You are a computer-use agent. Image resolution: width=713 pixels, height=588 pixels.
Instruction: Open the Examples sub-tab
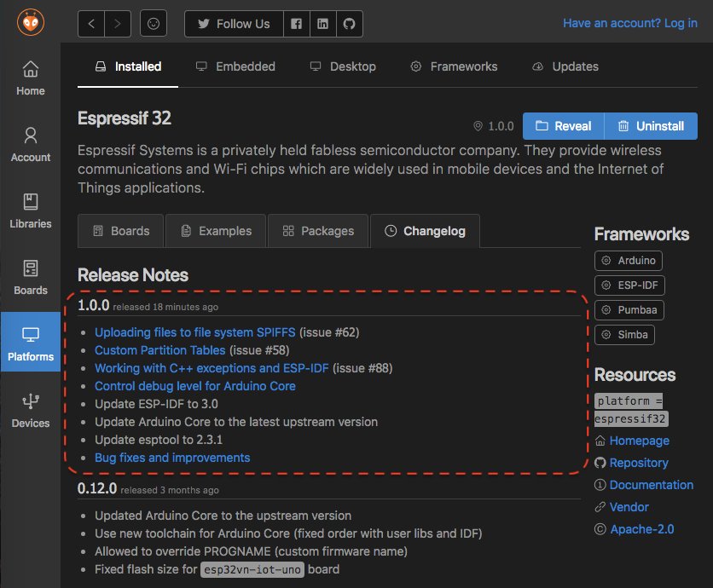coord(216,231)
